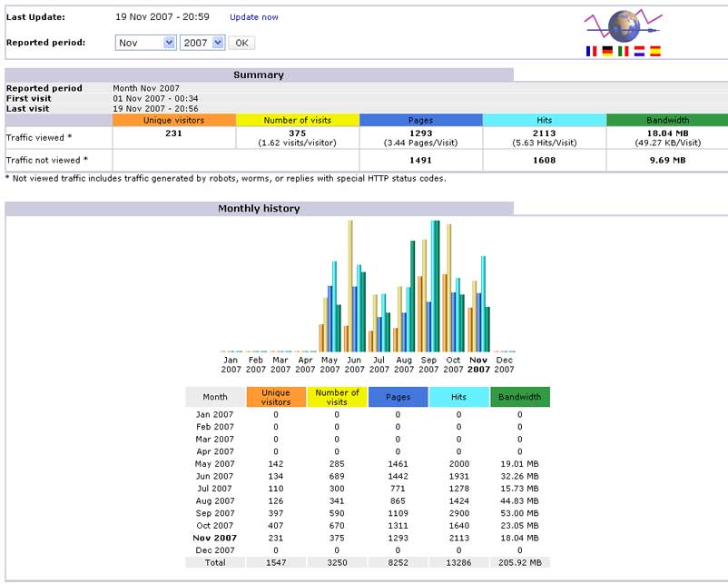Click the Jun 2007 bar group in chart
Viewport: 728px width, 584px height.
[x=355, y=291]
